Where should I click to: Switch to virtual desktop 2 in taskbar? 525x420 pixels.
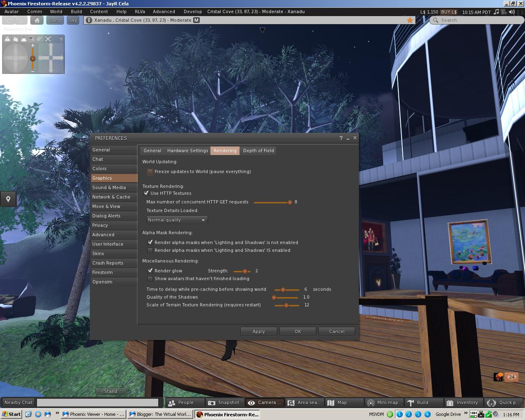[x=409, y=414]
